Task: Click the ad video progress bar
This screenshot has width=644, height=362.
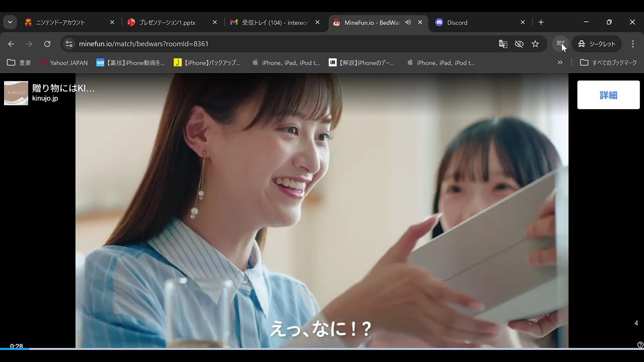Action: pos(322,348)
